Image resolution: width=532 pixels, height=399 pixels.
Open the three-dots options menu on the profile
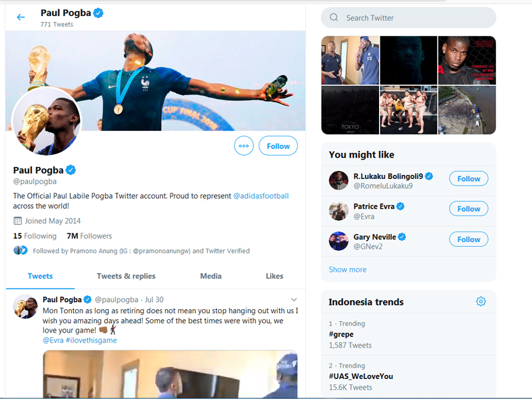[243, 146]
